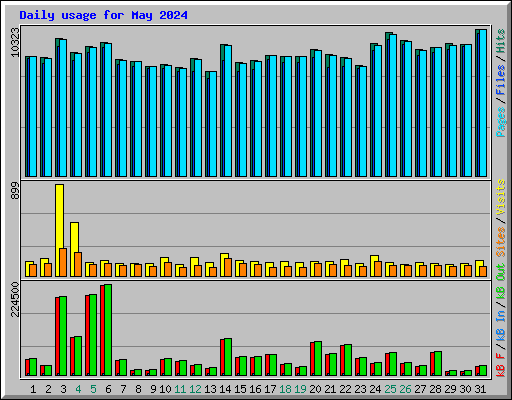
Task: Click the green kB Out bar for day 3
Action: pyautogui.click(x=63, y=336)
